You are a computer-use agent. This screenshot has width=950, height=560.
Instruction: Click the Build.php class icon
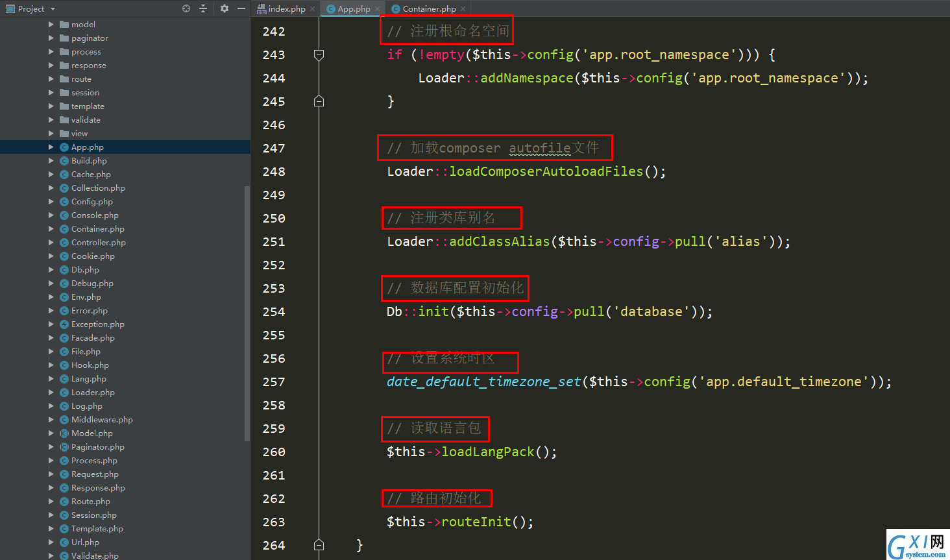(x=64, y=161)
